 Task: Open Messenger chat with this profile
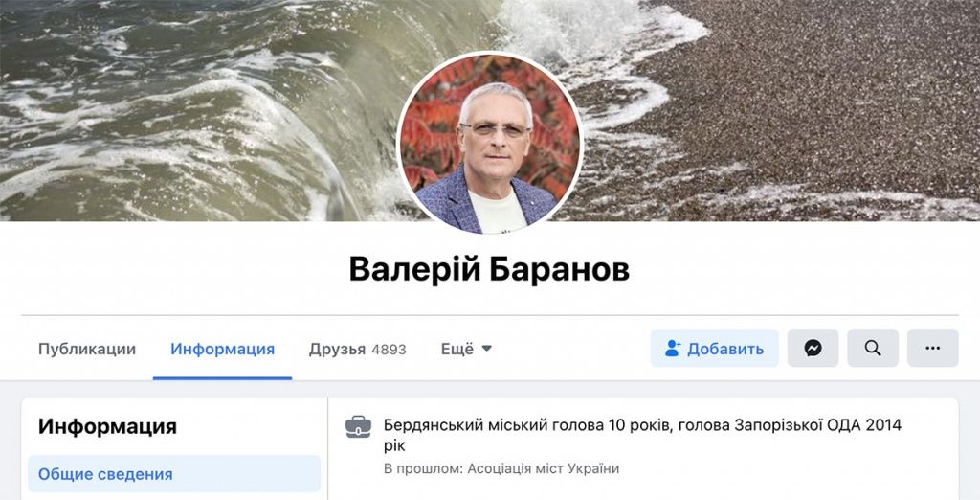click(813, 348)
